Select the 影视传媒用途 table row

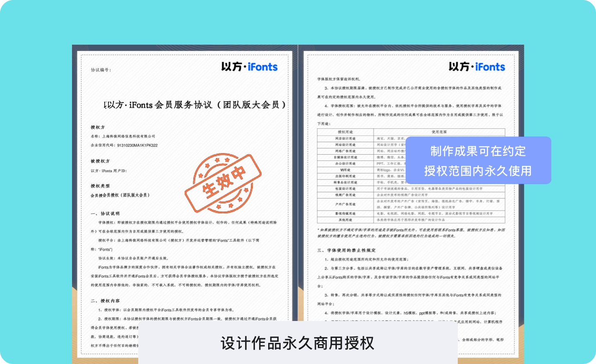(x=411, y=213)
